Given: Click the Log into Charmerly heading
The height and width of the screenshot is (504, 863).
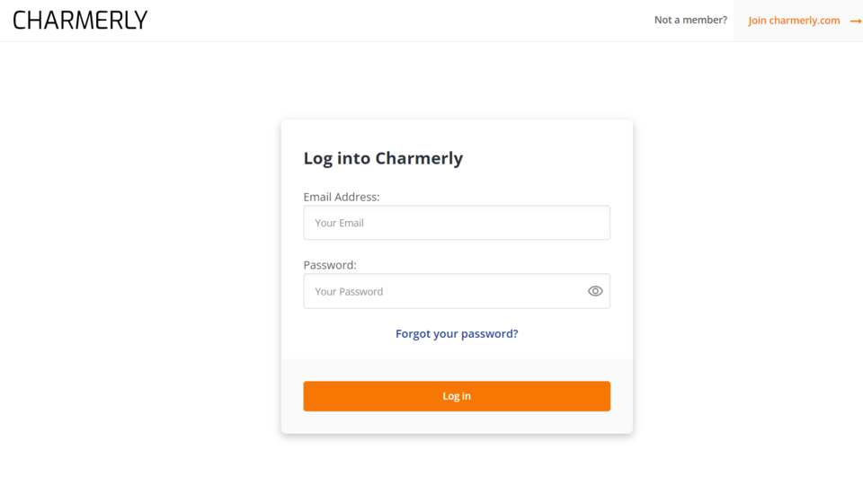Looking at the screenshot, I should (x=383, y=158).
